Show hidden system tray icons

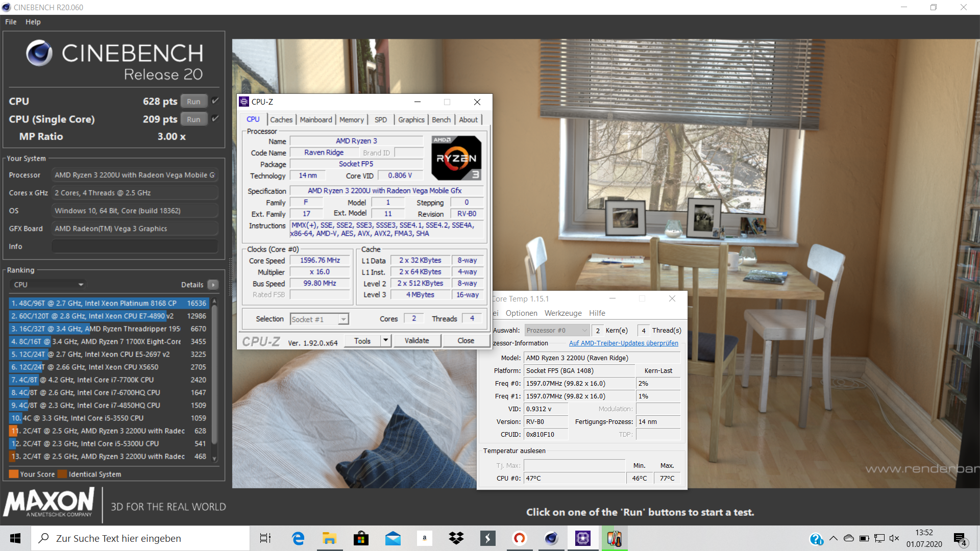coord(834,538)
